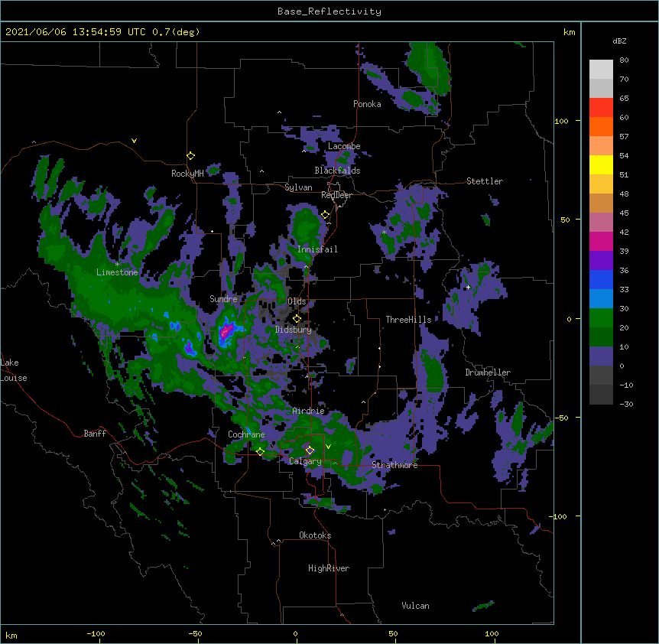659x644 pixels.
Task: Click the HighRiver label
Action: coord(329,568)
